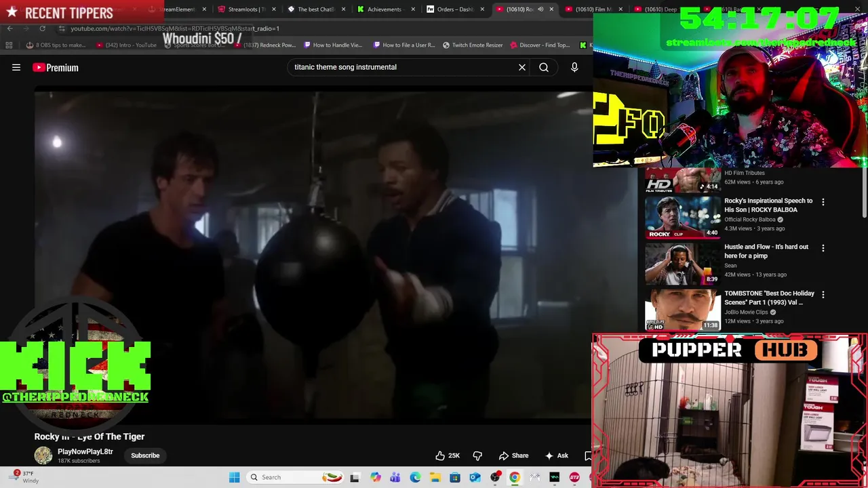Reload the page with refresh icon
The width and height of the screenshot is (868, 488).
[x=42, y=28]
